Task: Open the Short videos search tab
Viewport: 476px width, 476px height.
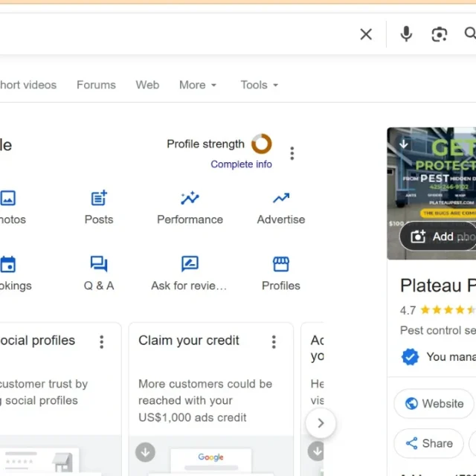Action: coord(28,85)
